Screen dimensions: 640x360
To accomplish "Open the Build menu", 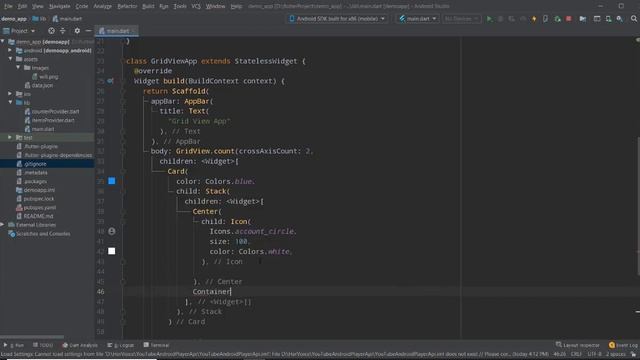I will [x=148, y=6].
